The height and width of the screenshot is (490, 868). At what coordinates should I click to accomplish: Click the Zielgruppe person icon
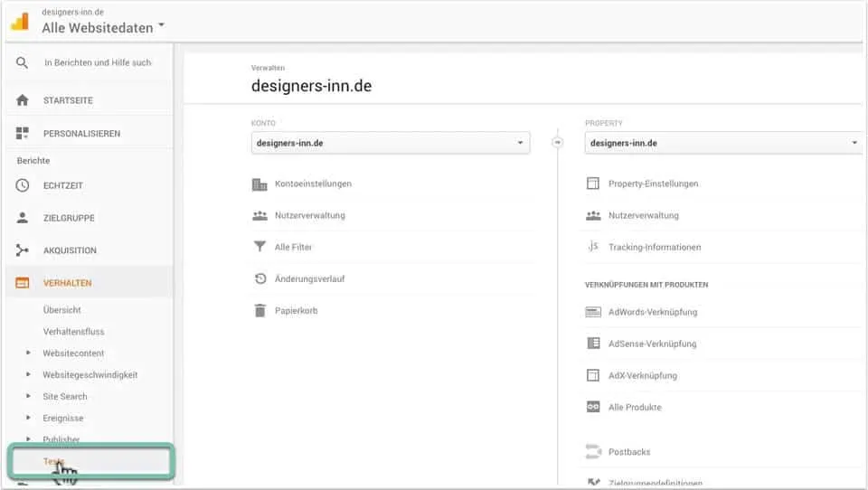click(x=23, y=218)
